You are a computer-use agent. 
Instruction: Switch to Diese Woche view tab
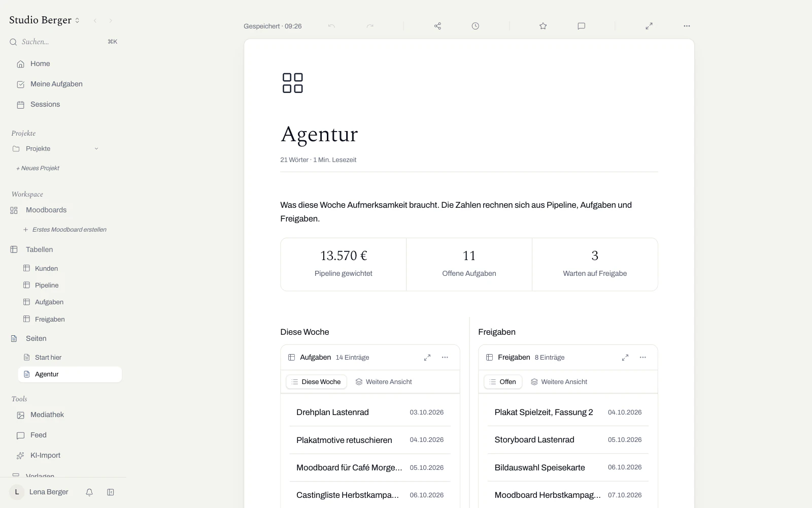pos(316,382)
